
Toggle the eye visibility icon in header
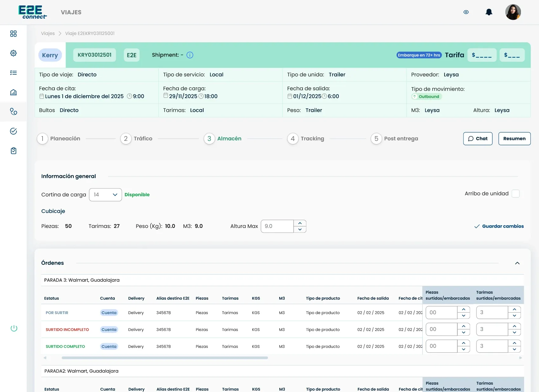(x=466, y=12)
